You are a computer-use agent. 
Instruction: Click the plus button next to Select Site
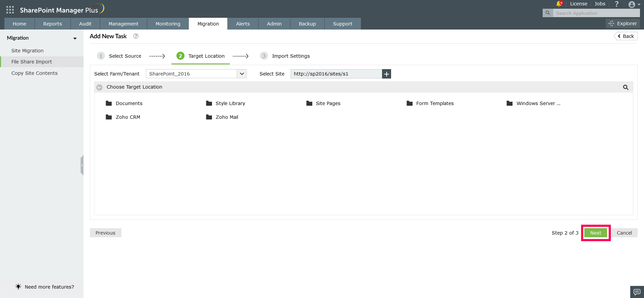tap(386, 74)
